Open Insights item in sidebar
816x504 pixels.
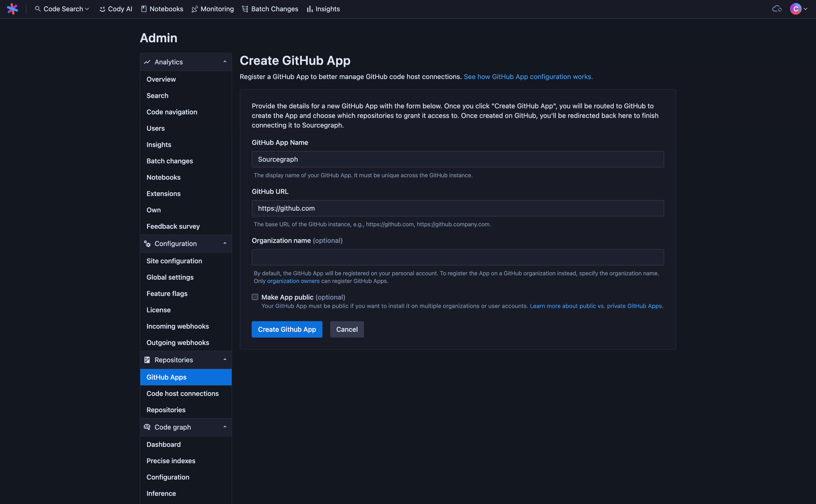pyautogui.click(x=186, y=145)
